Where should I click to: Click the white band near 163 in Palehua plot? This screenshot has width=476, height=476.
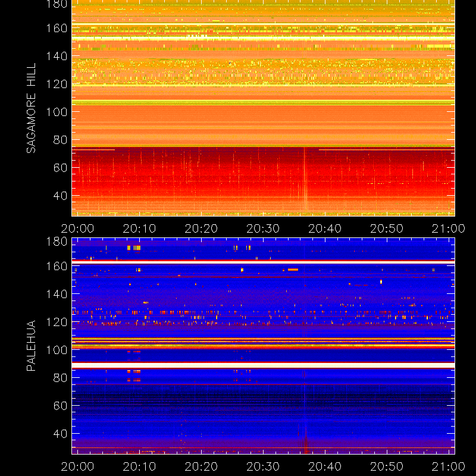(263, 262)
